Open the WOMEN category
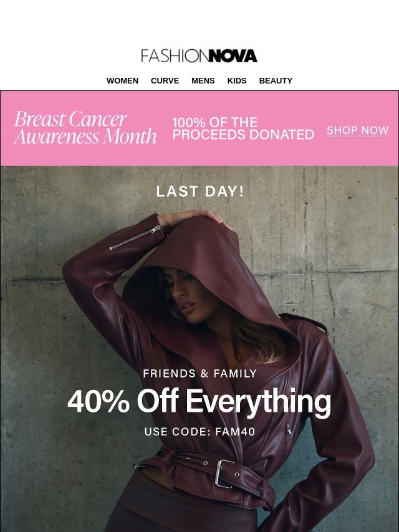 pyautogui.click(x=122, y=81)
